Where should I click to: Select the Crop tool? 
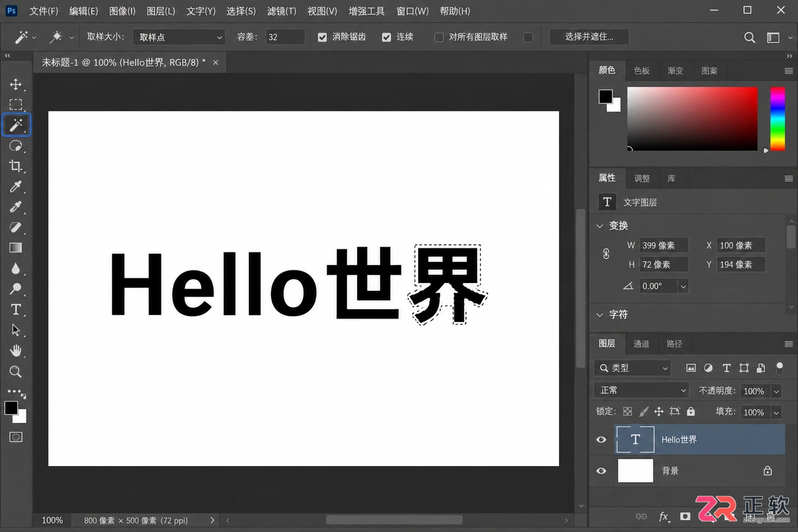[16, 166]
